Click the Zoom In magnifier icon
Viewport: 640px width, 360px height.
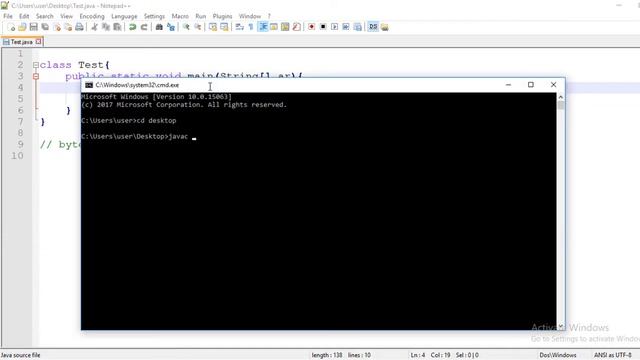point(186,27)
